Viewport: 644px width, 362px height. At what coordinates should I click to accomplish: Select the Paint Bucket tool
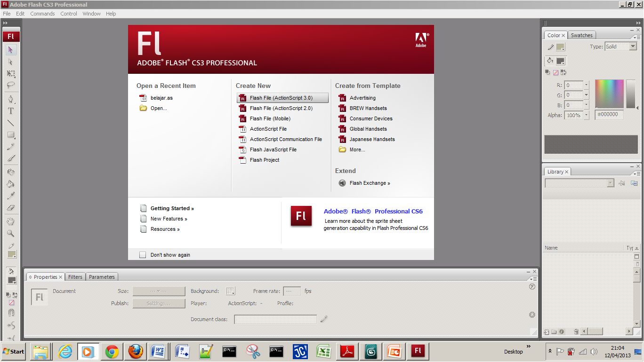pyautogui.click(x=11, y=184)
